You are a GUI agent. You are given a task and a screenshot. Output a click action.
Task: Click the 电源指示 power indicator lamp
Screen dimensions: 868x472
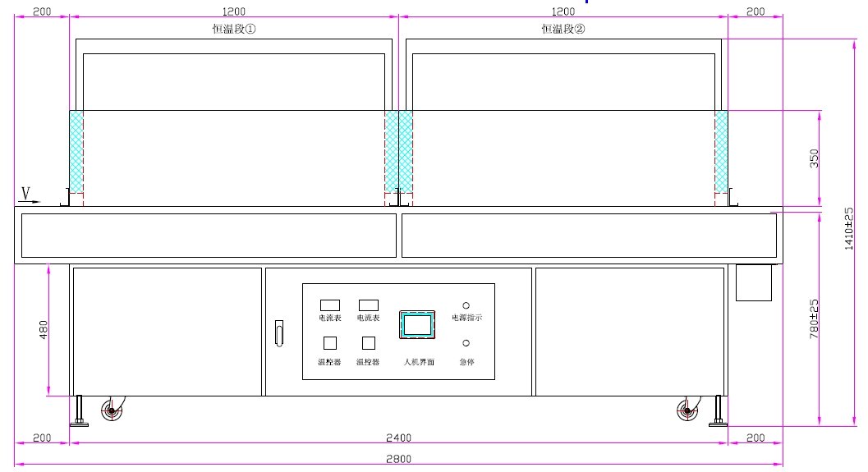pyautogui.click(x=466, y=305)
